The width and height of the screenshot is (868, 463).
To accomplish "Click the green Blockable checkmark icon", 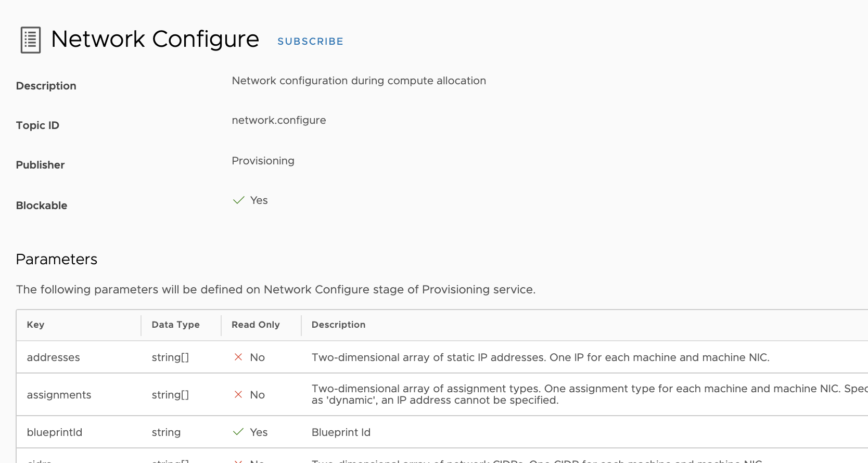I will tap(238, 200).
